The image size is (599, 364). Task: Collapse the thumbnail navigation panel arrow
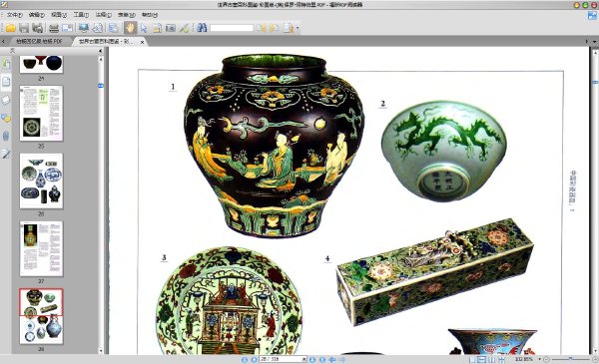tap(100, 51)
